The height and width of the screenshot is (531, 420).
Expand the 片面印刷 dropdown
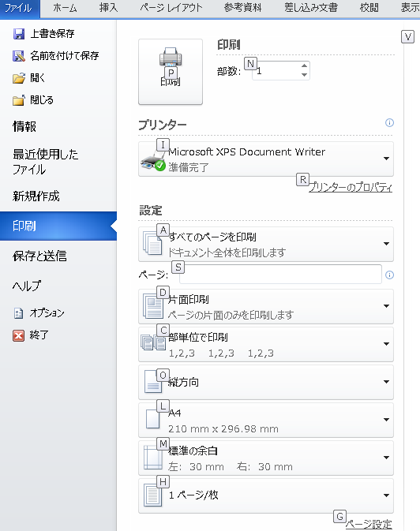coord(266,306)
